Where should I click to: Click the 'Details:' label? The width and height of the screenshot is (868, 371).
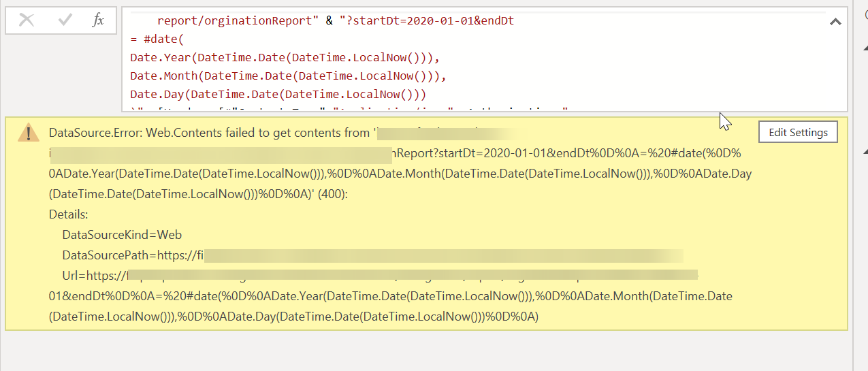point(69,214)
